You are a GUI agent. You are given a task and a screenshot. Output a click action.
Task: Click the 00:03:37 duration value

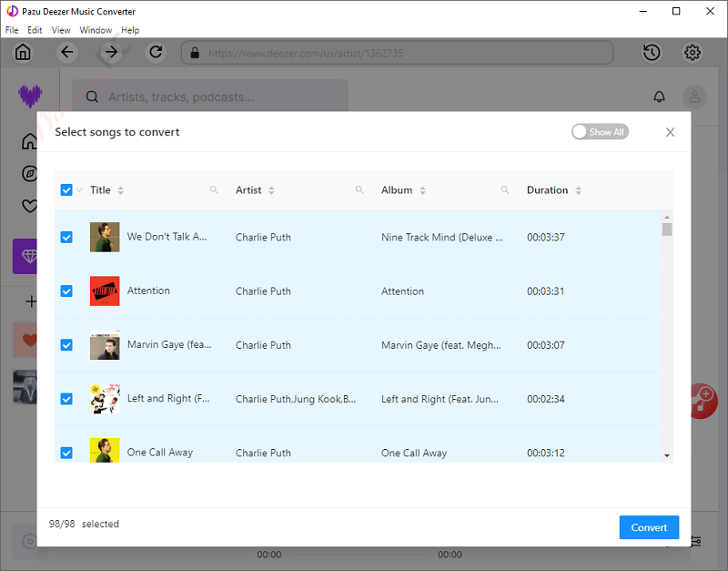[545, 237]
